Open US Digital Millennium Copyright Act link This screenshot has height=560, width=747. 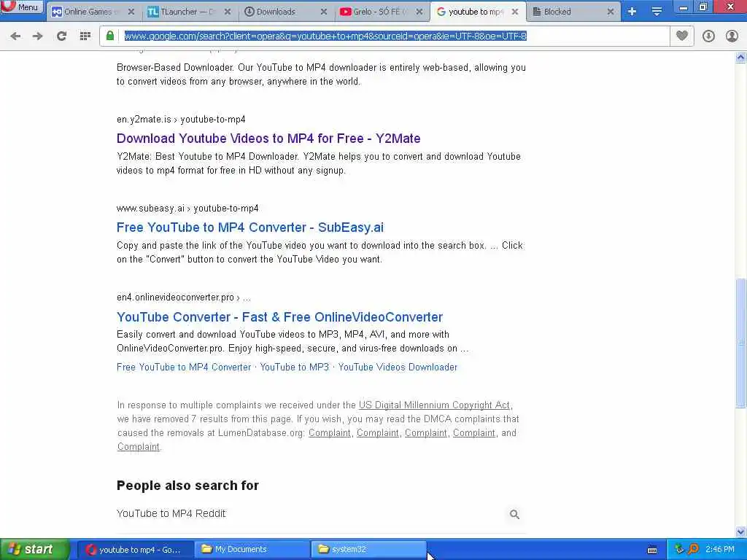[434, 405]
